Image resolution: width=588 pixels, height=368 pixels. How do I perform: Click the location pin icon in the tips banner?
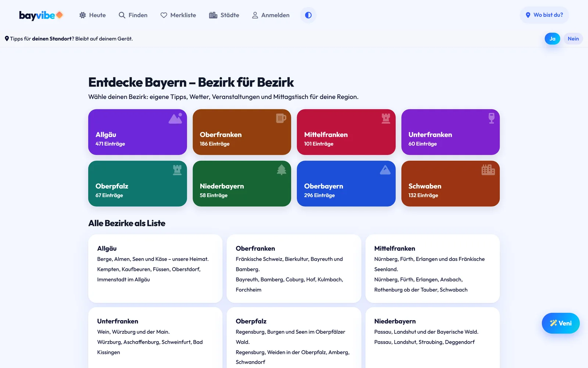click(7, 39)
